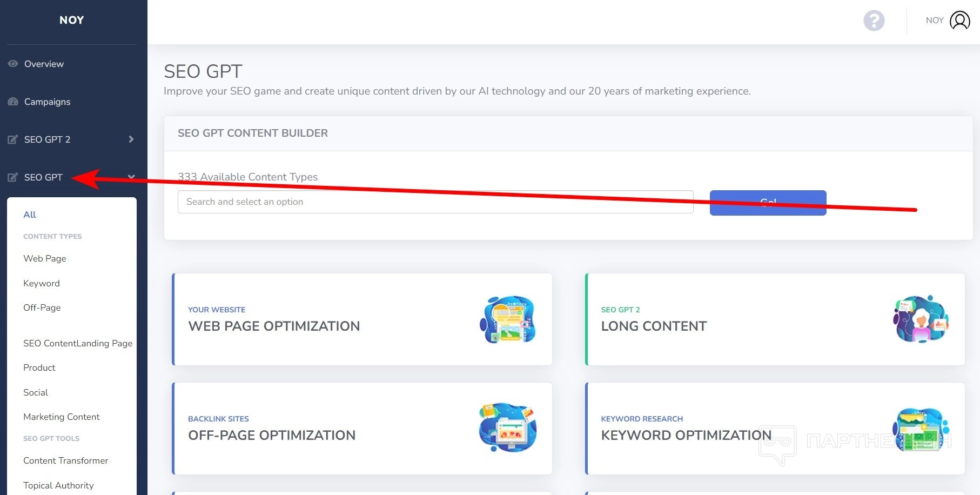Viewport: 980px width, 495px height.
Task: Launch the Content Transformer tool
Action: click(x=66, y=460)
